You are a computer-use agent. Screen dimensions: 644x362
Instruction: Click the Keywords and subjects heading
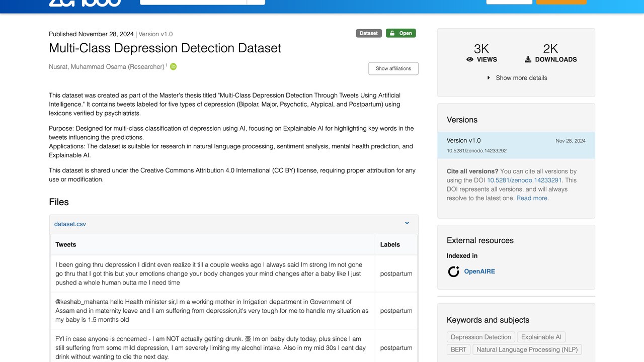coord(488,320)
